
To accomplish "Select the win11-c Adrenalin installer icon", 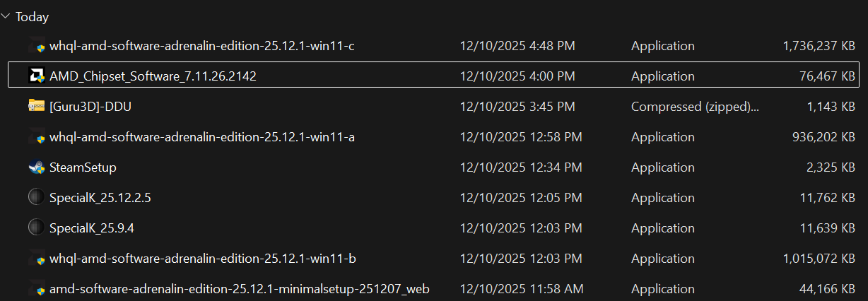I will pyautogui.click(x=37, y=46).
